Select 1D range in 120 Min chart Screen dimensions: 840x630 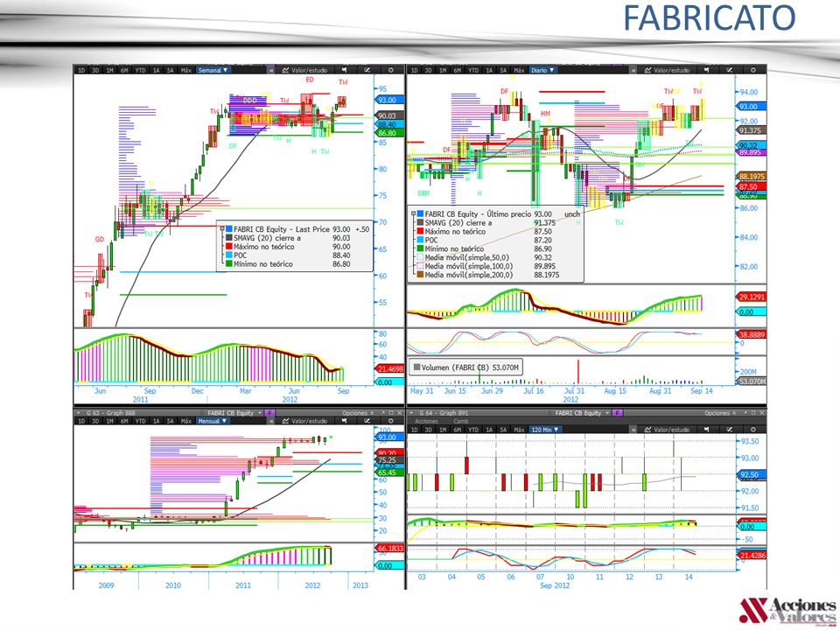click(x=414, y=430)
